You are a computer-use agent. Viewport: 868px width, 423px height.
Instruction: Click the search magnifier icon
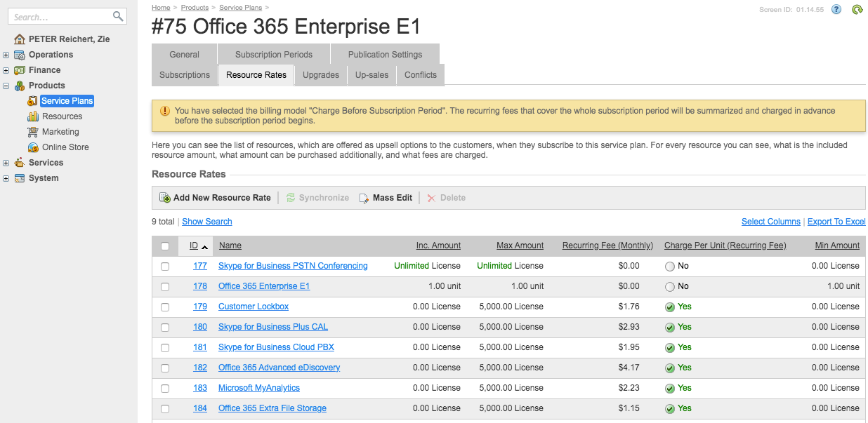[x=118, y=16]
